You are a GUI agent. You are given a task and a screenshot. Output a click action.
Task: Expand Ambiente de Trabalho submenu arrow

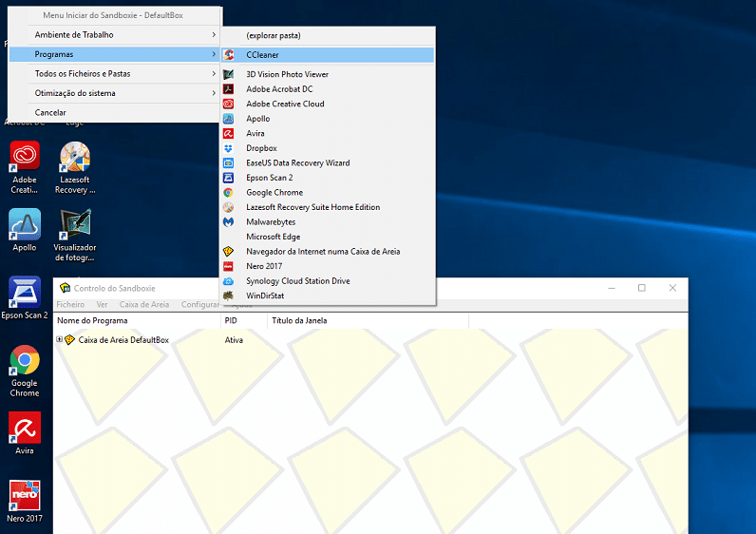point(214,35)
